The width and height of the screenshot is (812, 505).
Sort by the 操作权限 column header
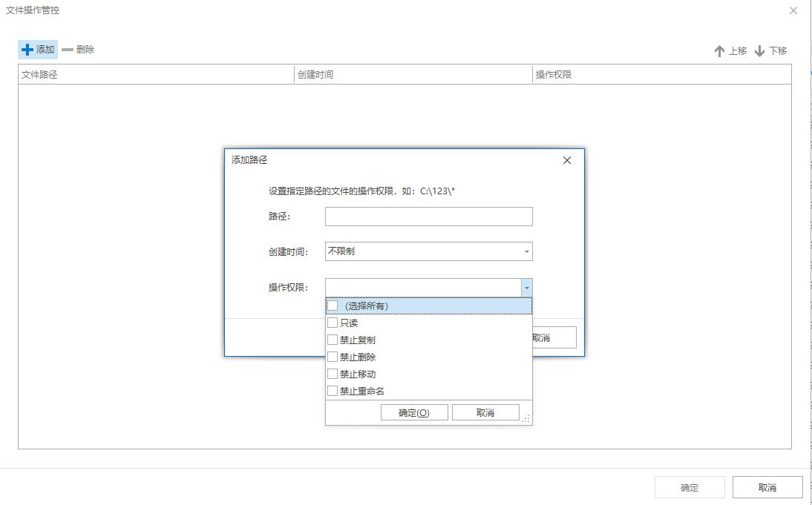662,74
